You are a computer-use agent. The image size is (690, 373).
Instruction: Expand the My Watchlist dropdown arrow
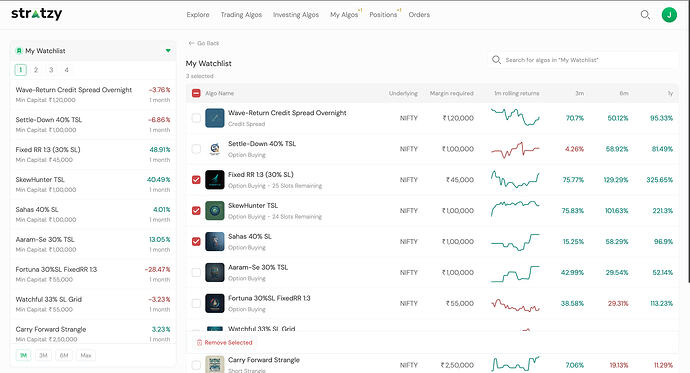pos(168,51)
